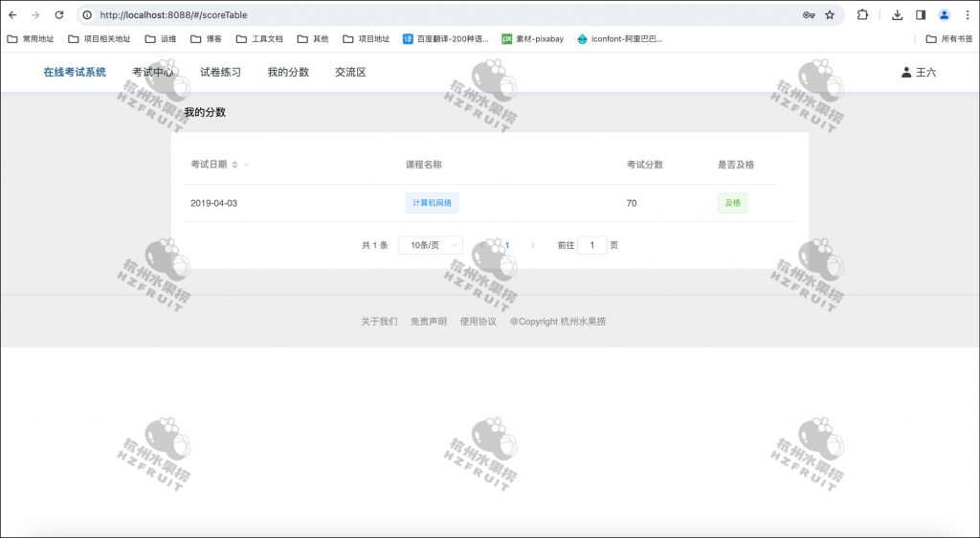
Task: Open the Chrome three-dot menu
Action: point(968,15)
